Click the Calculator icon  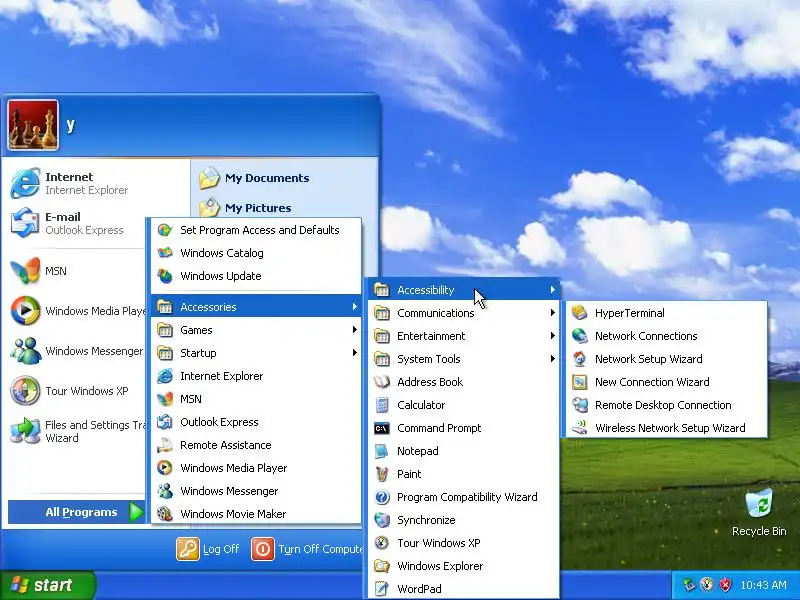coord(382,405)
